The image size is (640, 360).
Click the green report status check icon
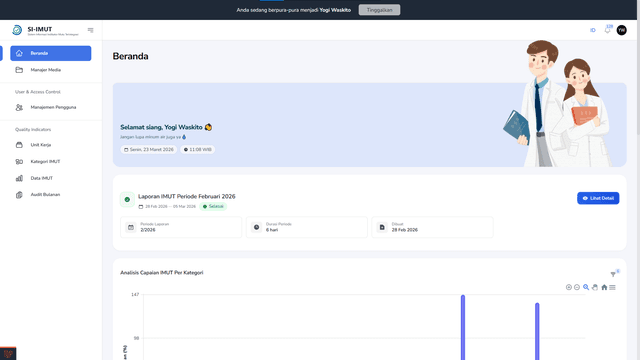pyautogui.click(x=127, y=200)
